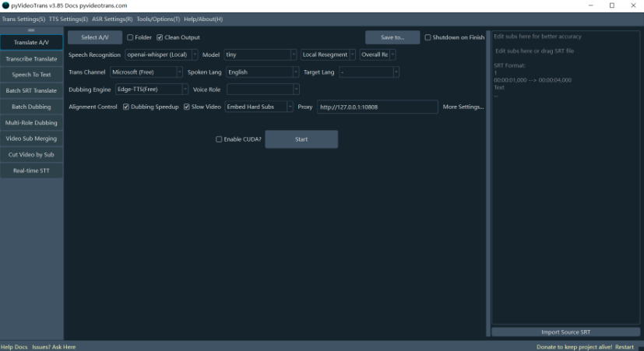Switch to Speech To Text panel
Image resolution: width=644 pixels, height=351 pixels.
[31, 75]
